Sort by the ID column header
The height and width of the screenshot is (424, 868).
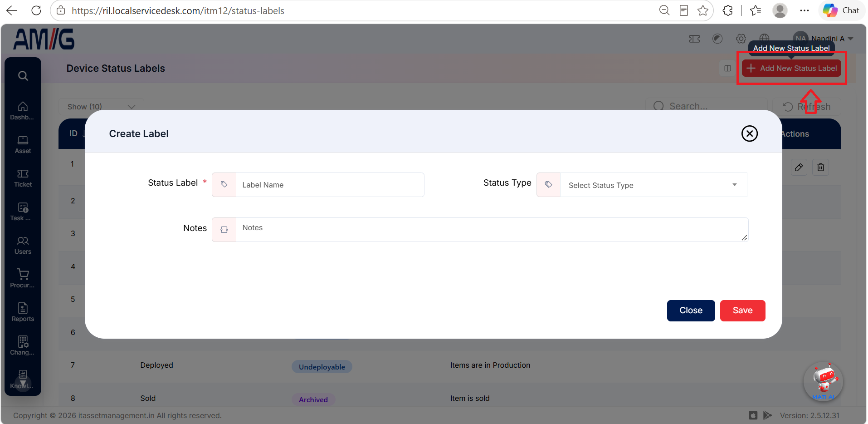73,133
